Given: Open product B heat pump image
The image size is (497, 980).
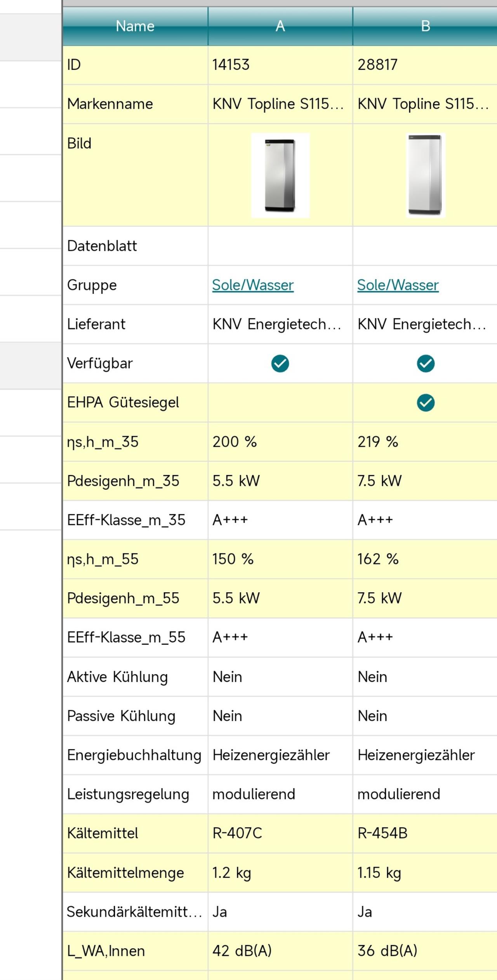Looking at the screenshot, I should pyautogui.click(x=426, y=175).
